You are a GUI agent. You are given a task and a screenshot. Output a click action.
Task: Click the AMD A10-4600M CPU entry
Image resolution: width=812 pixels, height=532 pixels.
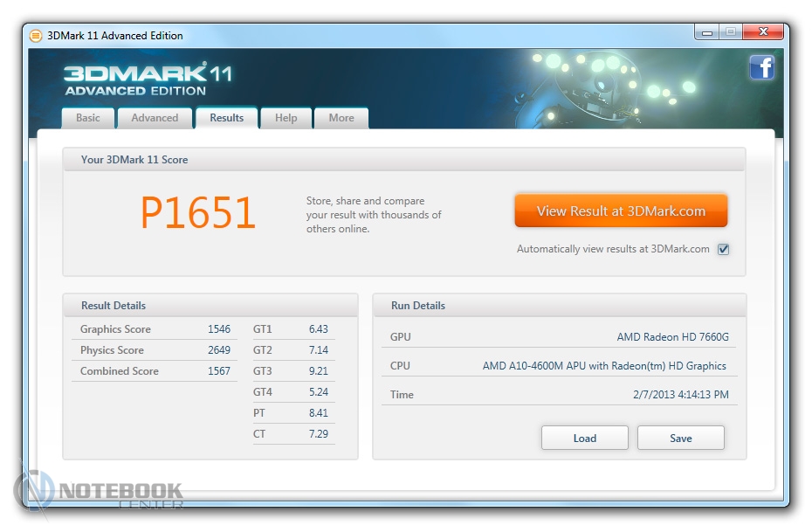604,366
